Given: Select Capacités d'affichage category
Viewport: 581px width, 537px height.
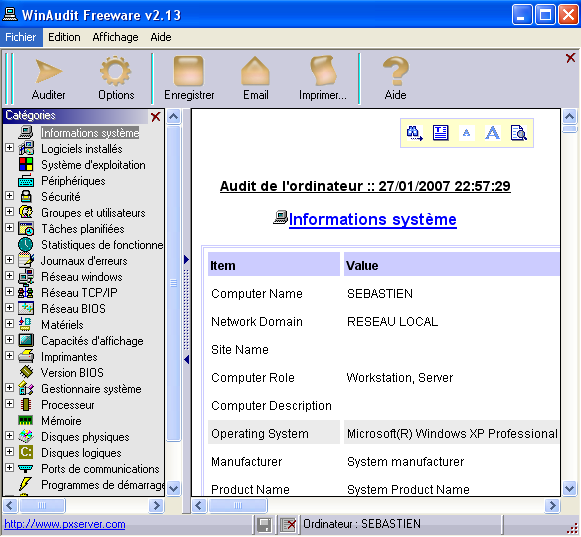Looking at the screenshot, I should coord(92,341).
